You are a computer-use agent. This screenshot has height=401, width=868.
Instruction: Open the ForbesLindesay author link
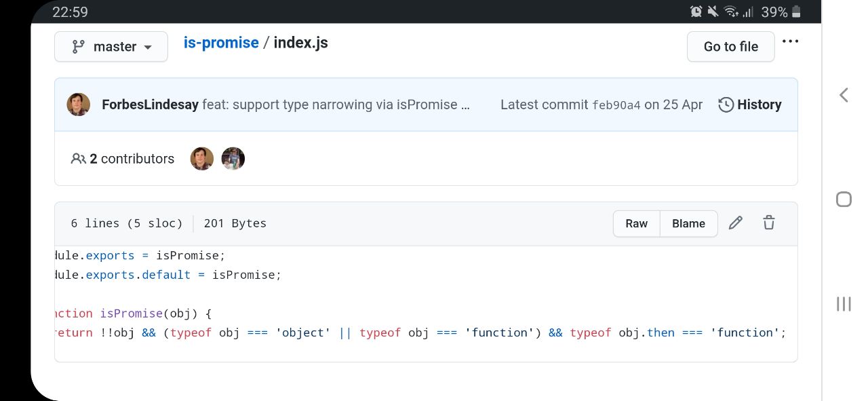click(150, 104)
